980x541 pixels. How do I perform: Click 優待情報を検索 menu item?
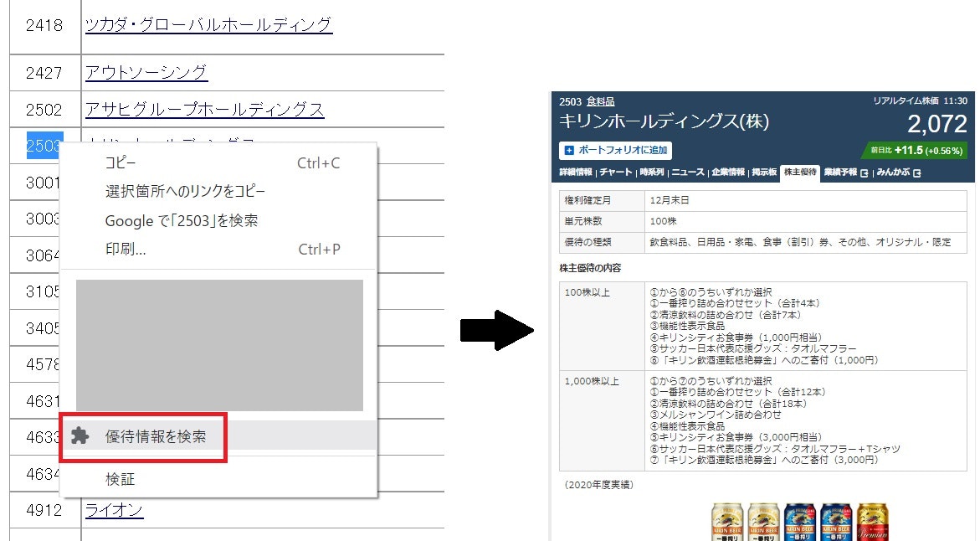(218, 436)
